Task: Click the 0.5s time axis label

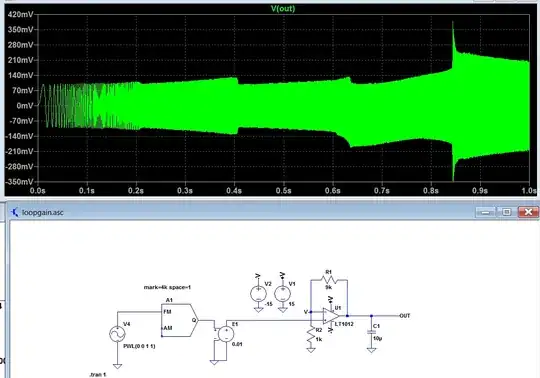Action: [x=283, y=190]
